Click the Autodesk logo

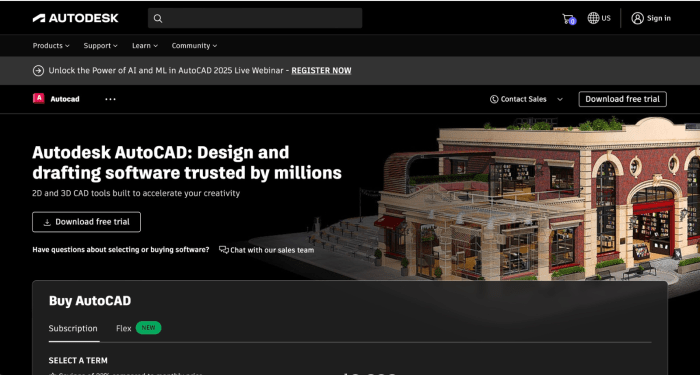(x=75, y=18)
